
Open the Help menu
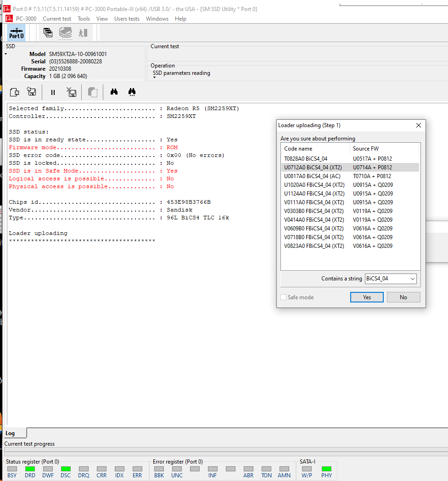coord(180,19)
